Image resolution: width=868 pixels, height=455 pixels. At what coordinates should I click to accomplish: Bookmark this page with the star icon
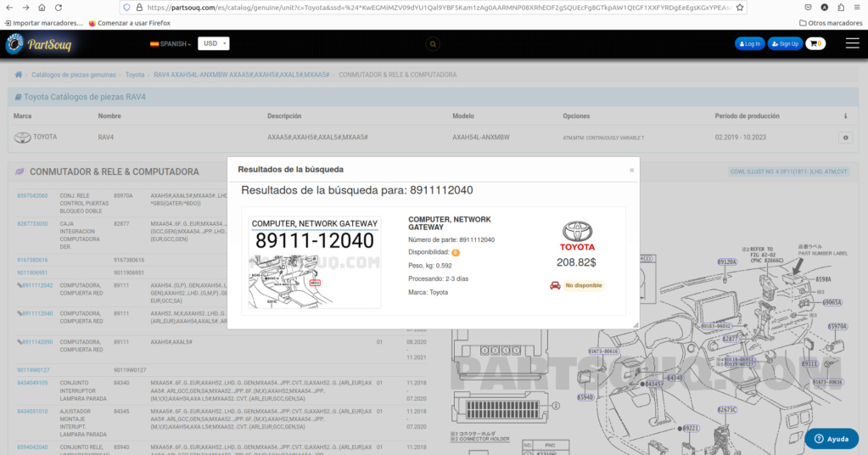tap(740, 8)
